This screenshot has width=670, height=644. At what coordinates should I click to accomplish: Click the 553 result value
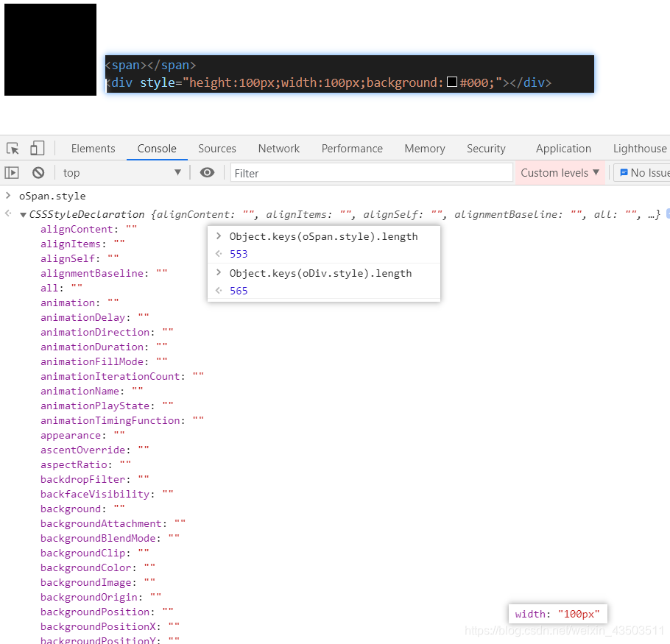pyautogui.click(x=239, y=254)
